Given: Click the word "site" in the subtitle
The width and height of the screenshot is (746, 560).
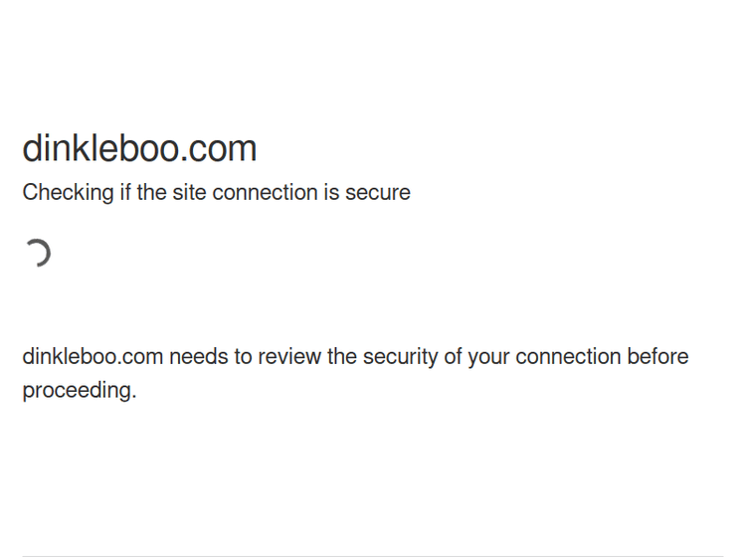Looking at the screenshot, I should (189, 192).
